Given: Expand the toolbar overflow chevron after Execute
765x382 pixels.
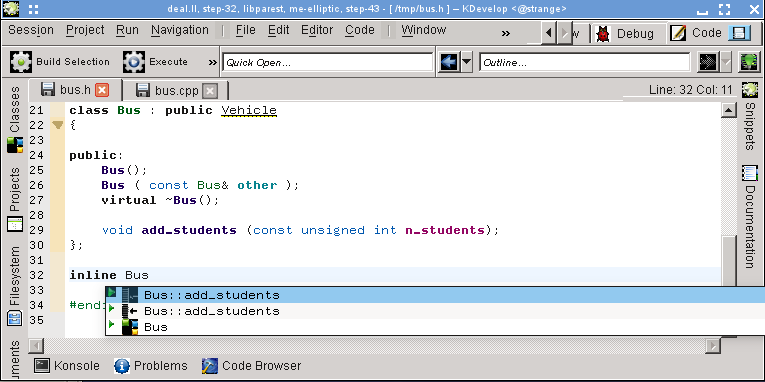Looking at the screenshot, I should tap(212, 62).
